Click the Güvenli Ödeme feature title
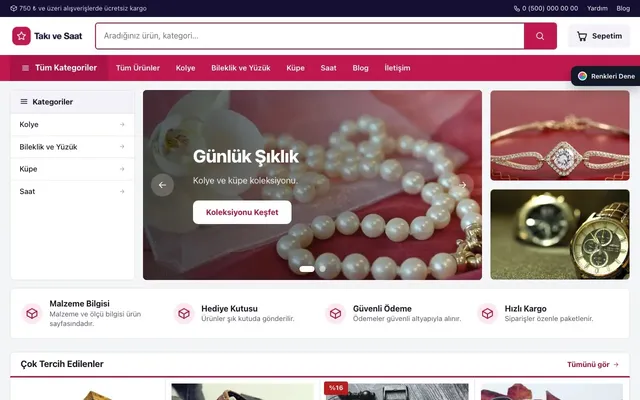 pos(382,309)
